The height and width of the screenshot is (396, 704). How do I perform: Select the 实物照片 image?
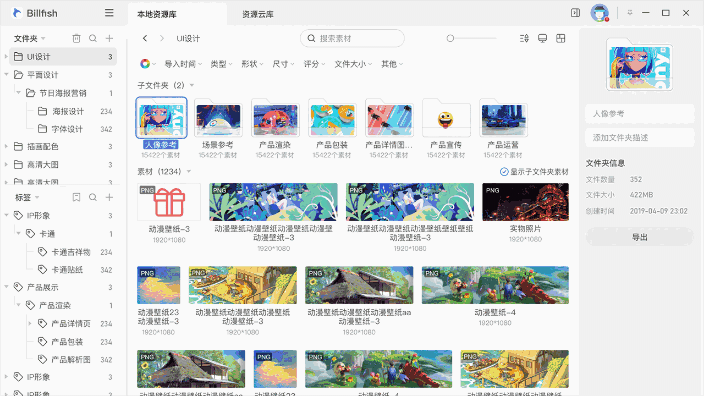click(x=525, y=202)
